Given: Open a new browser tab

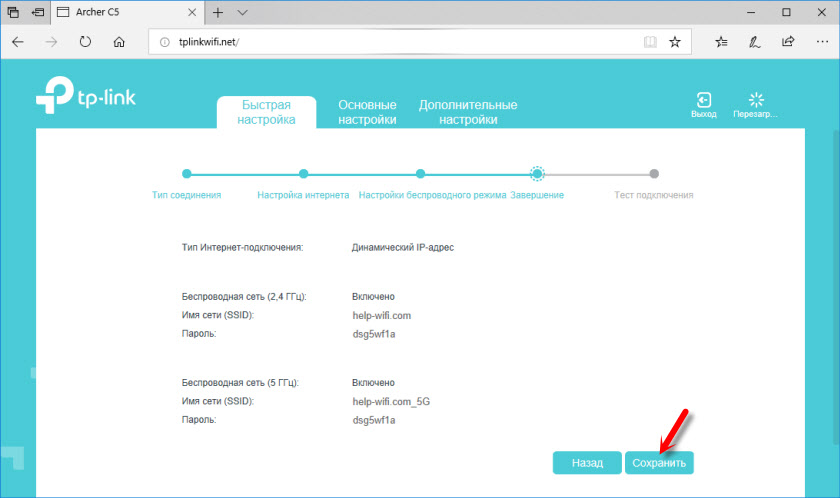Looking at the screenshot, I should (x=218, y=13).
